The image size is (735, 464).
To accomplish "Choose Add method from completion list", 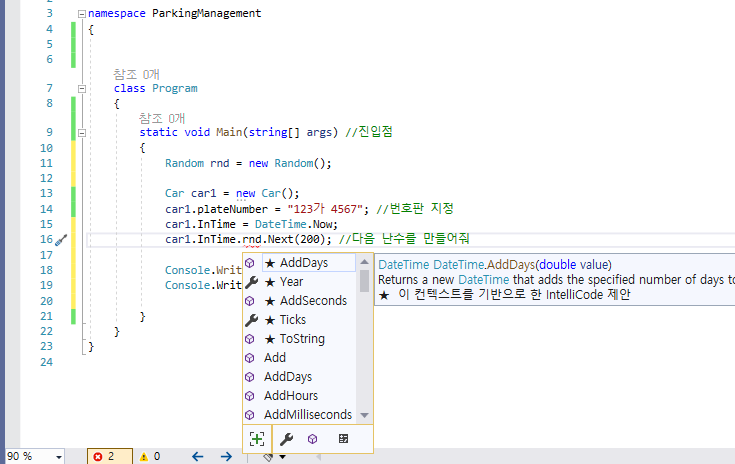I will (x=275, y=358).
